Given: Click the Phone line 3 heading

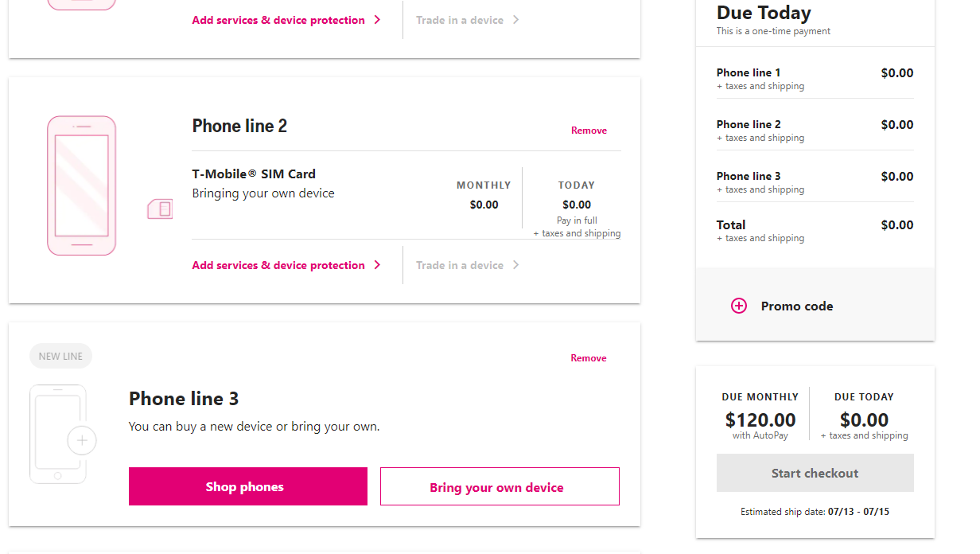Looking at the screenshot, I should 184,399.
